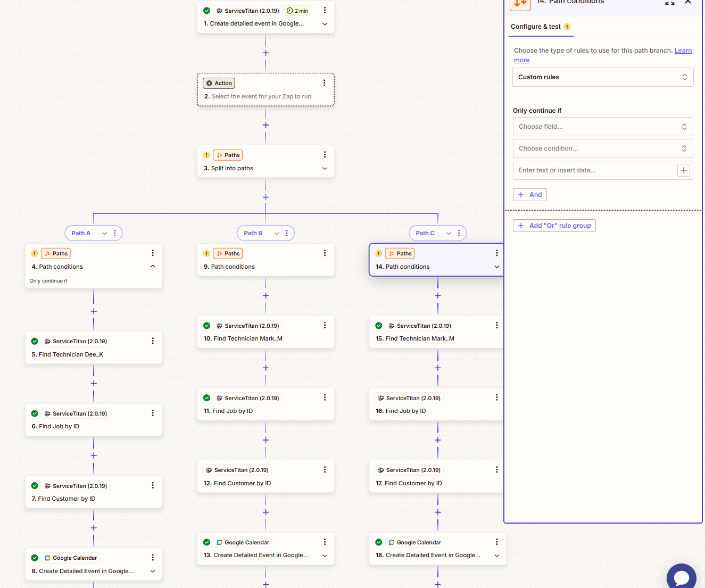Open three-dot menu on step 5 Find Technician Dee_K
This screenshot has width=705, height=588.
[153, 341]
